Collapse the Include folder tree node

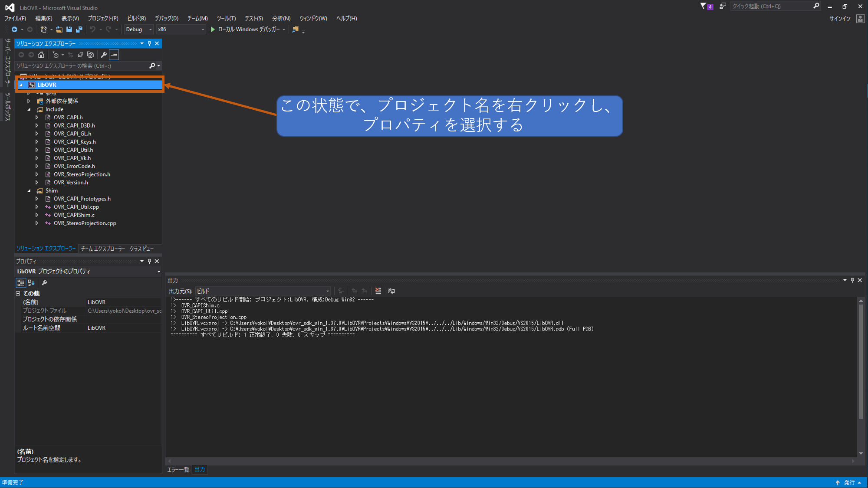(x=29, y=109)
